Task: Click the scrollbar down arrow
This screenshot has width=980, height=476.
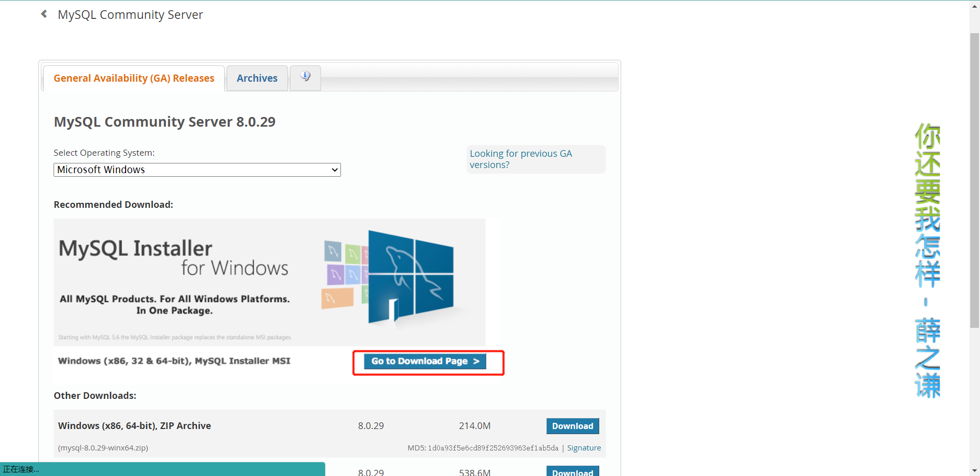Action: tap(974, 471)
